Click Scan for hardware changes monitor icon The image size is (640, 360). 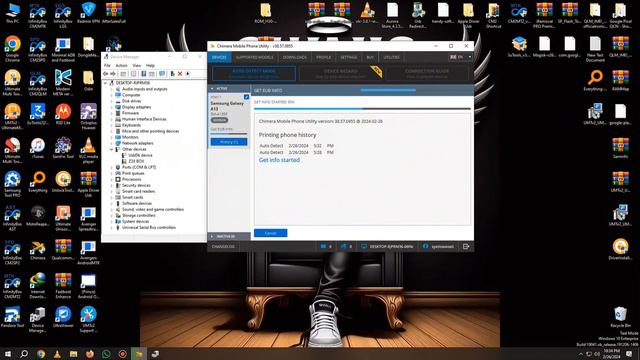coord(162,74)
